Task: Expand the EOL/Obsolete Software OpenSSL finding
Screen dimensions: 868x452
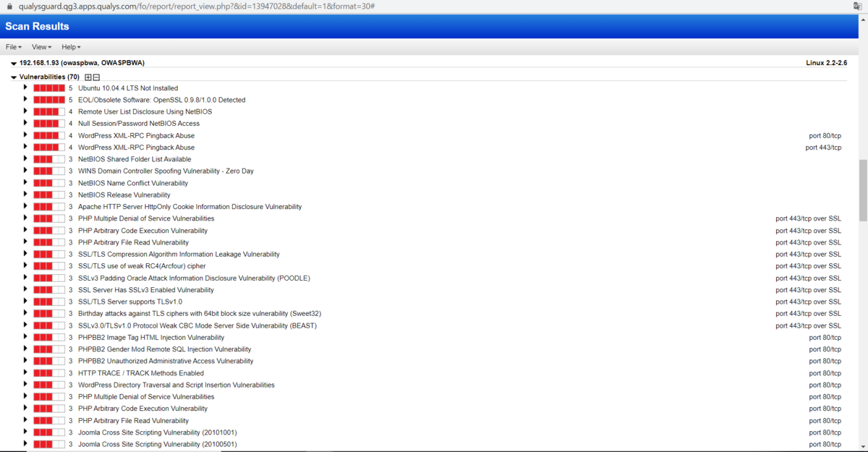Action: pos(25,100)
